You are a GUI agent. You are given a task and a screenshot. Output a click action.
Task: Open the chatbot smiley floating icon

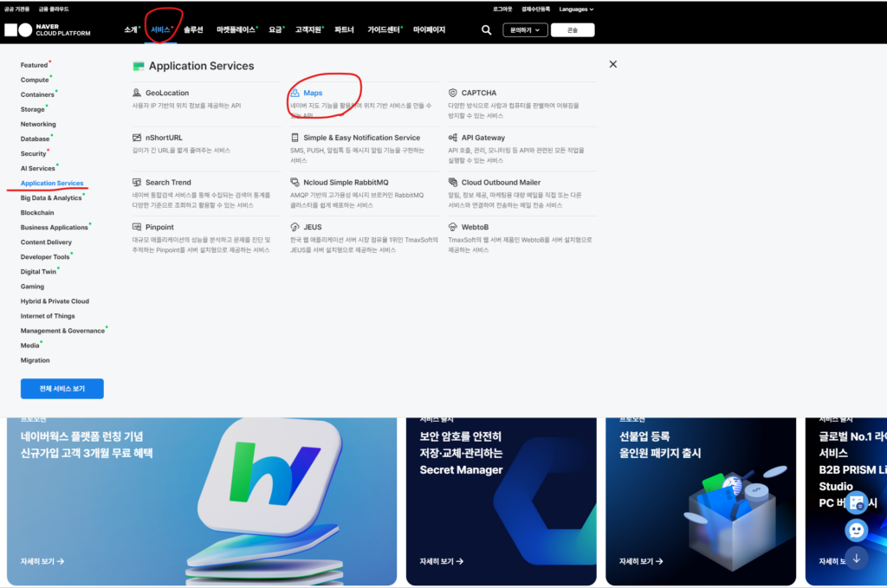[x=857, y=530]
